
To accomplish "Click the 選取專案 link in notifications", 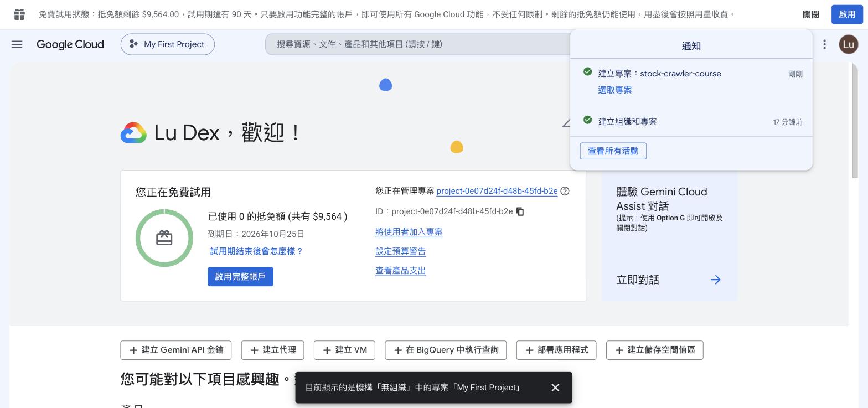I will [614, 90].
